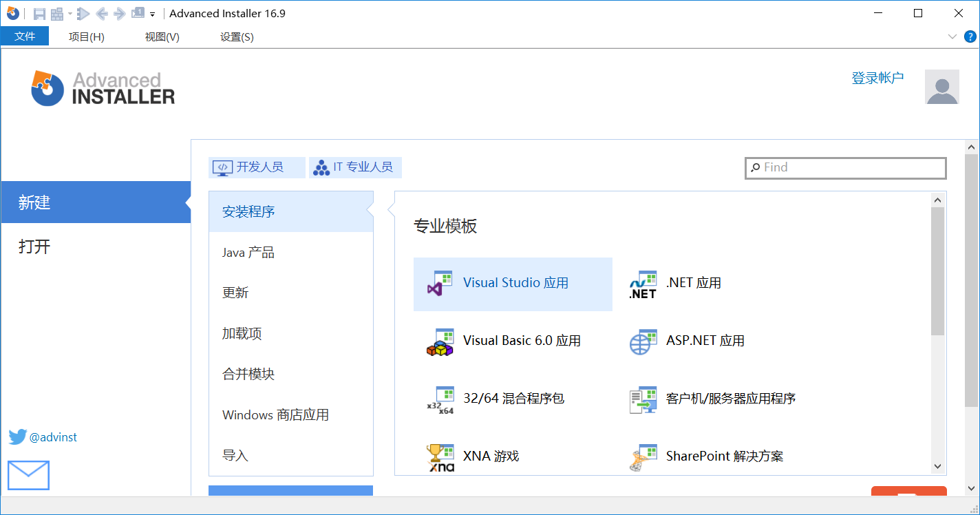Viewport: 980px width, 515px height.
Task: Select the 加载项 category
Action: (x=291, y=333)
